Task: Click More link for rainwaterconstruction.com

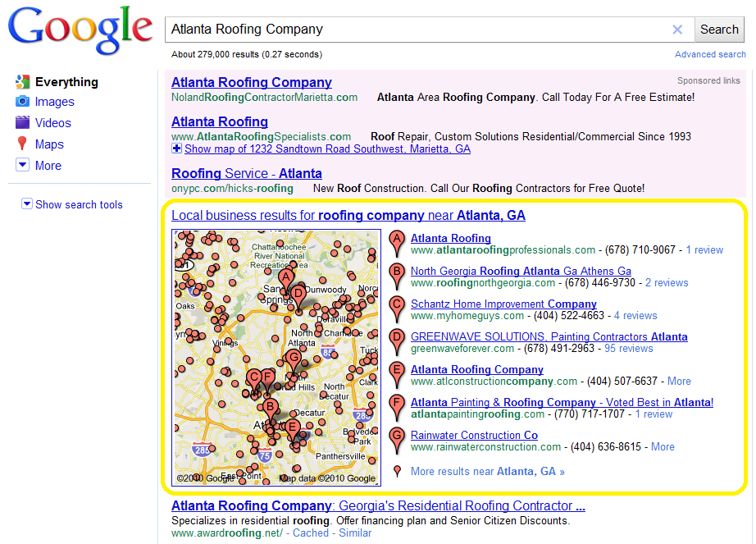Action: (663, 446)
